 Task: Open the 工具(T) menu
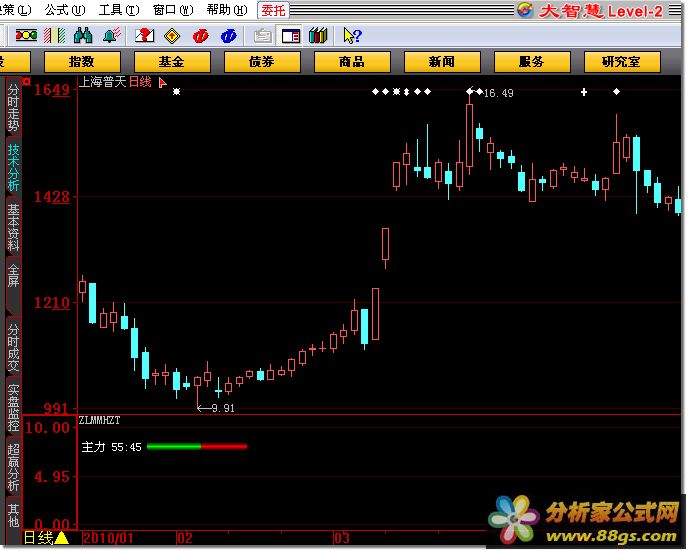(x=119, y=10)
